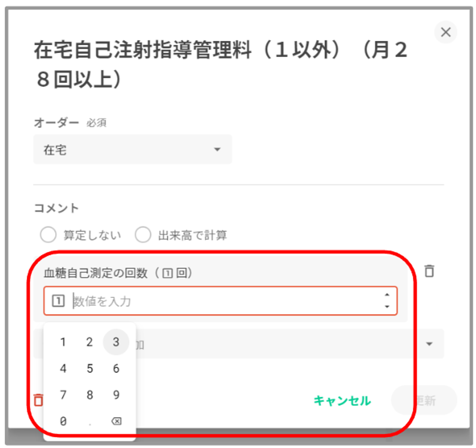476x448 pixels.
Task: Enter 0 using the number pad
Action: tap(63, 421)
